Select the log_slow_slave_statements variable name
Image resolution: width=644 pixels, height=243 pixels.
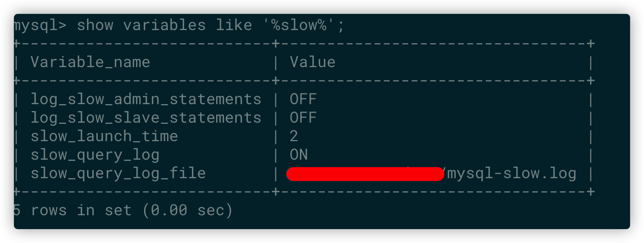coord(146,118)
